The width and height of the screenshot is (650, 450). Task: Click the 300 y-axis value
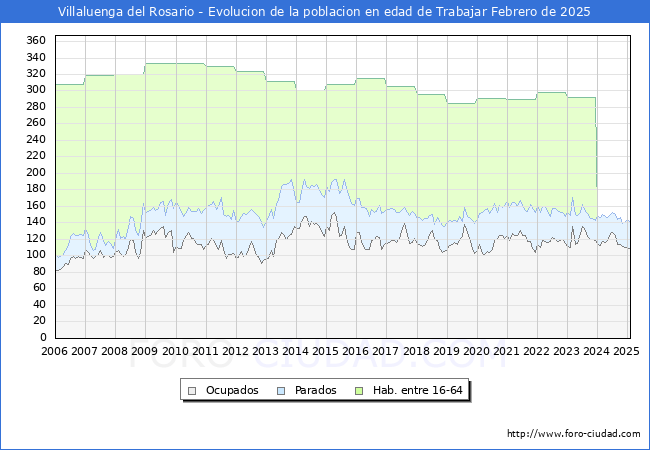click(x=36, y=90)
